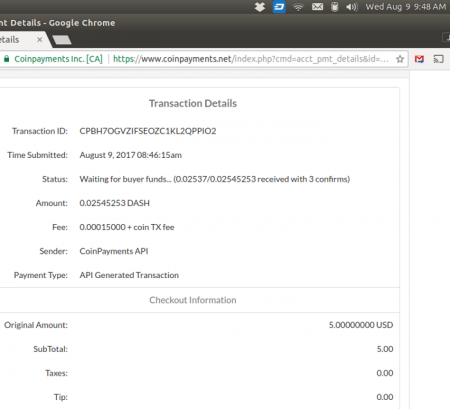Close the Details browser tab
This screenshot has height=409, width=450.
pos(40,40)
